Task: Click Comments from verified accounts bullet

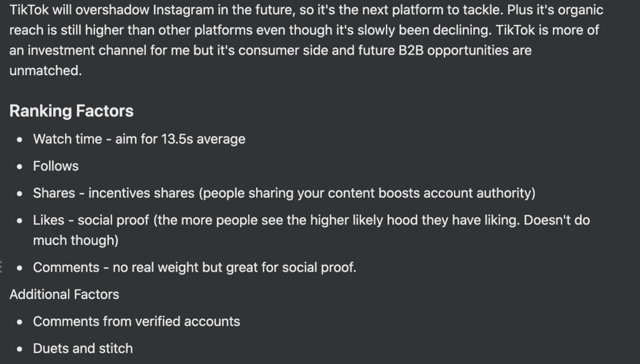Action: (x=136, y=321)
